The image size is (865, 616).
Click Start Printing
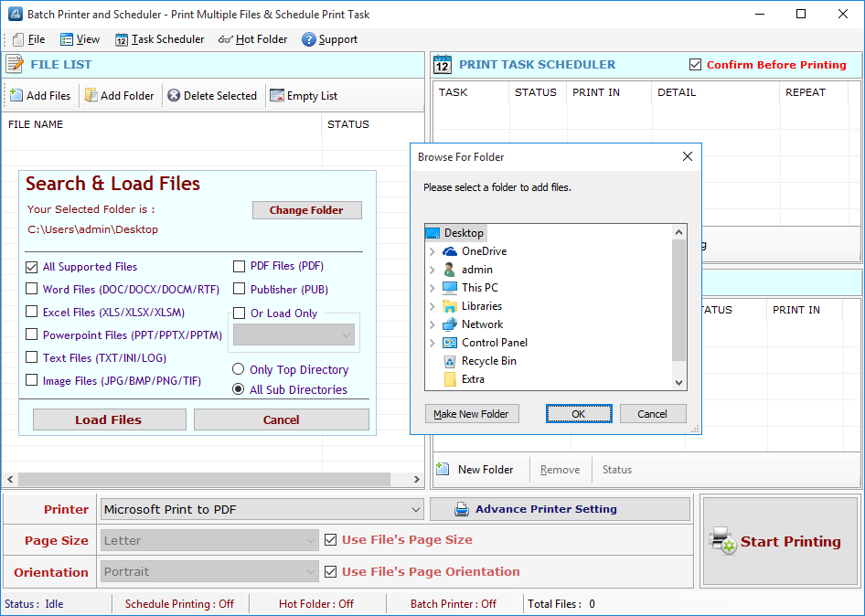point(779,541)
